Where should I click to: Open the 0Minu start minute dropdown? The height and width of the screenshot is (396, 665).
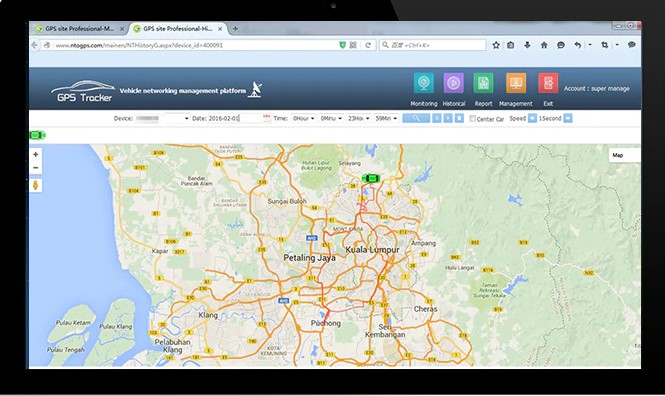pos(331,118)
